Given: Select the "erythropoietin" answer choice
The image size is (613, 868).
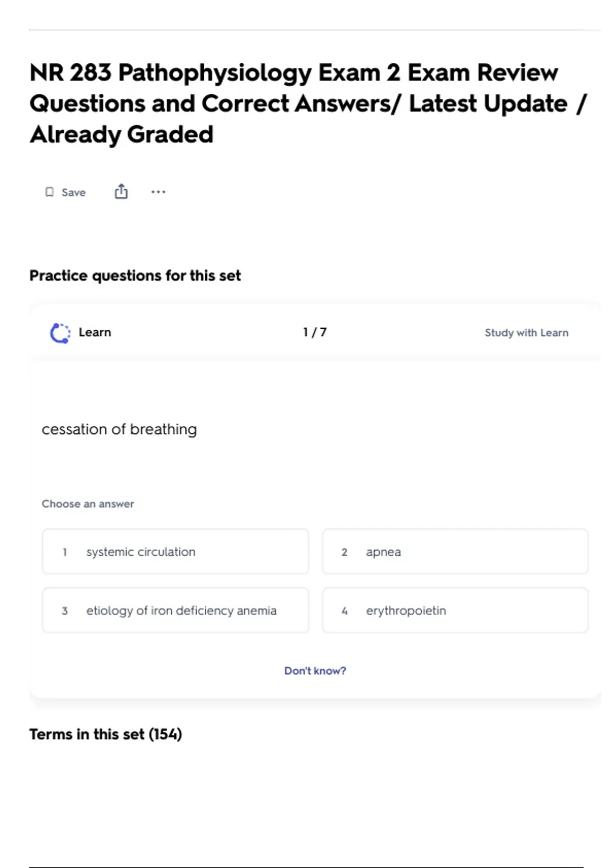Looking at the screenshot, I should point(455,611).
